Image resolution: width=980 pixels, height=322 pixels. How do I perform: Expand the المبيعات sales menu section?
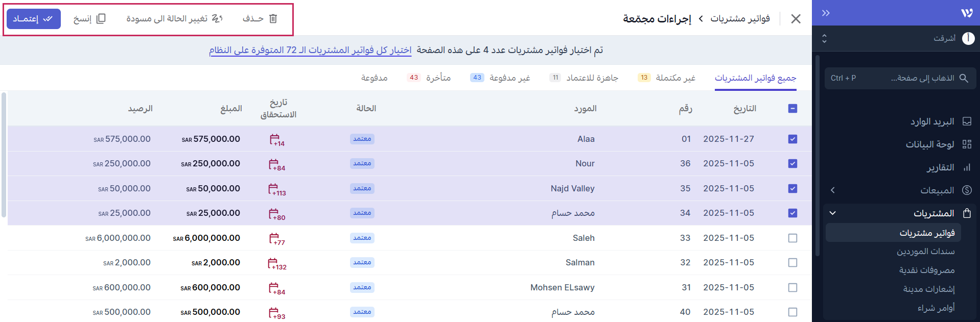click(x=833, y=190)
